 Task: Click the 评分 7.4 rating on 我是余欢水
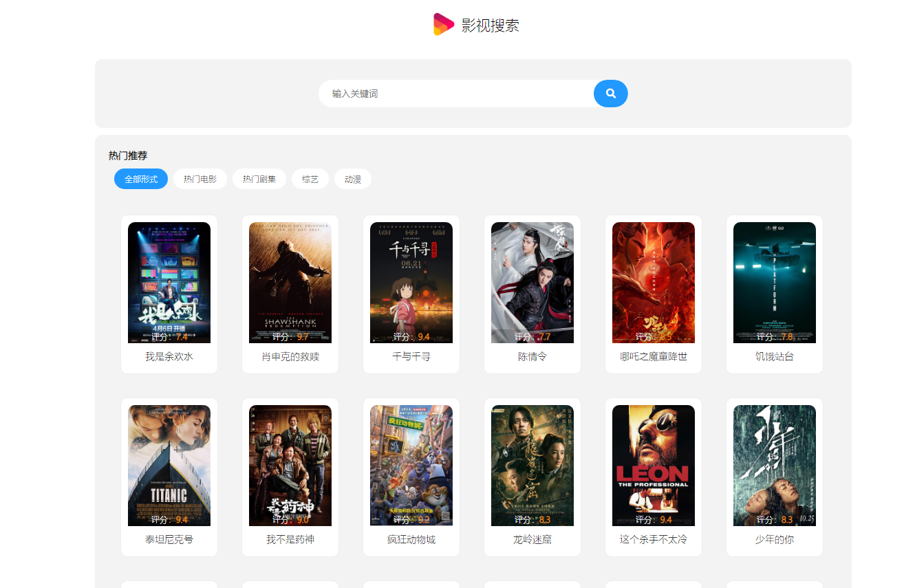[169, 337]
